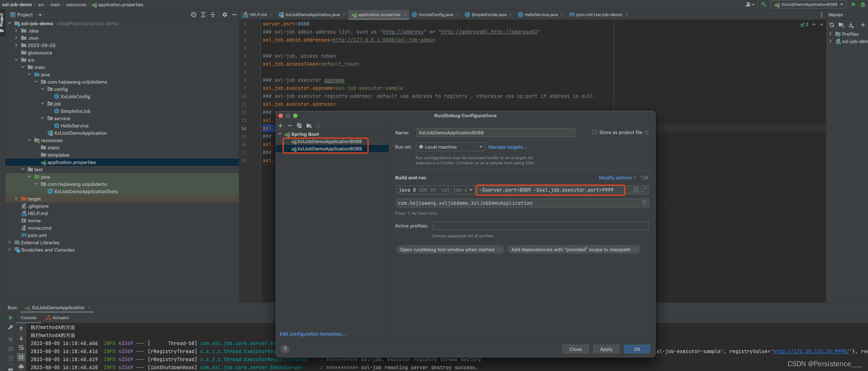The height and width of the screenshot is (371, 868).
Task: Select SimpleXxlJob in the project tree
Action: 75,111
